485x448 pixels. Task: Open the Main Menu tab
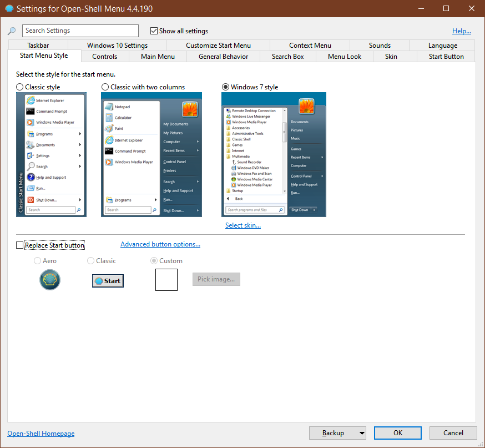click(158, 57)
